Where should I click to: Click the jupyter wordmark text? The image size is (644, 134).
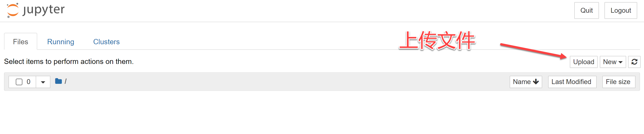click(x=44, y=10)
